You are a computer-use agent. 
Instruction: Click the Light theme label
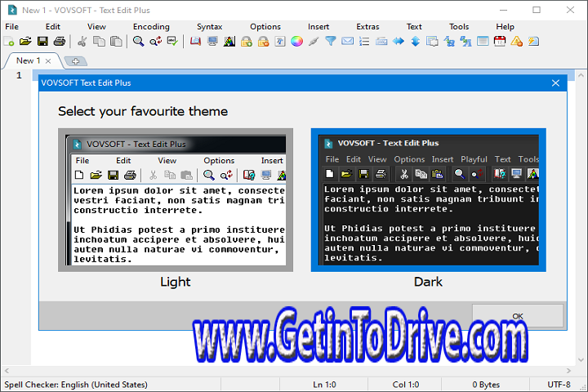(175, 282)
